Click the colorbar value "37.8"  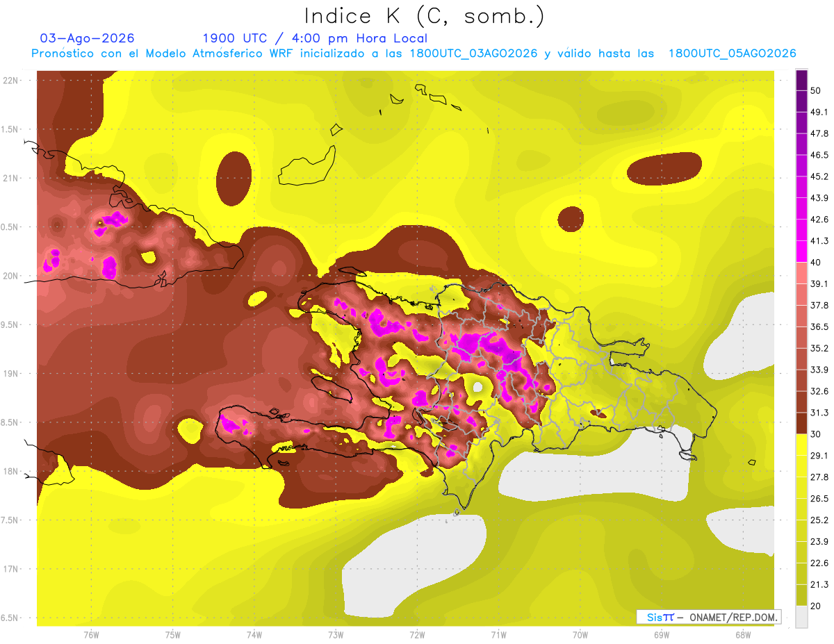point(819,306)
